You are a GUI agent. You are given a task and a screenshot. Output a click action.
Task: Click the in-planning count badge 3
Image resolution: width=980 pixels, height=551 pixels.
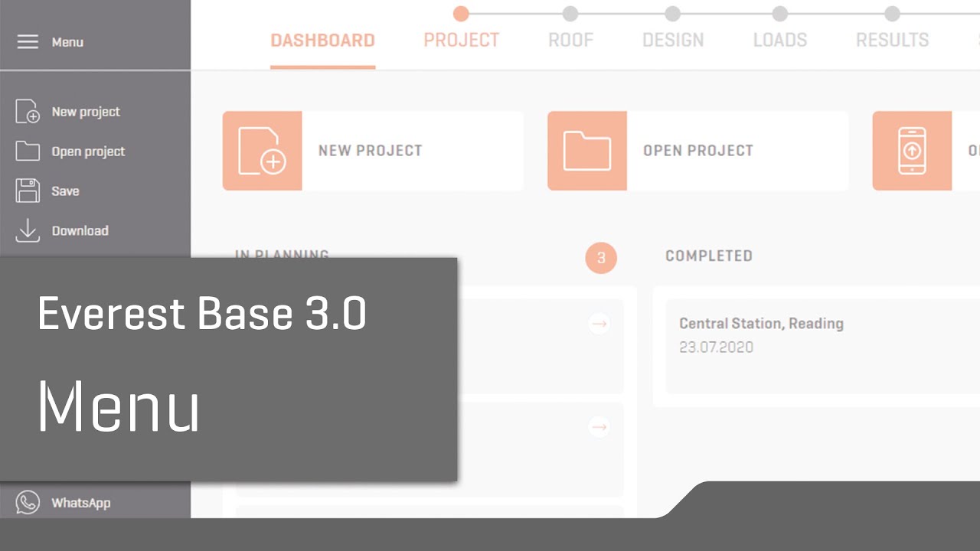tap(601, 258)
